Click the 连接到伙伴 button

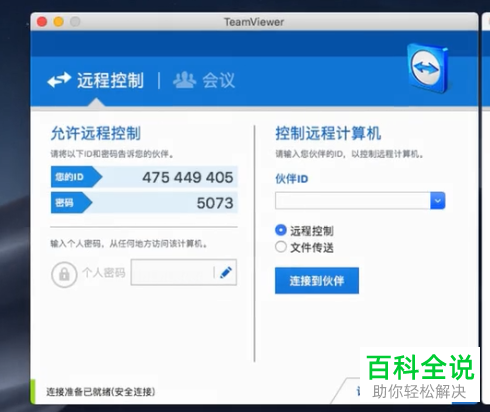(317, 281)
